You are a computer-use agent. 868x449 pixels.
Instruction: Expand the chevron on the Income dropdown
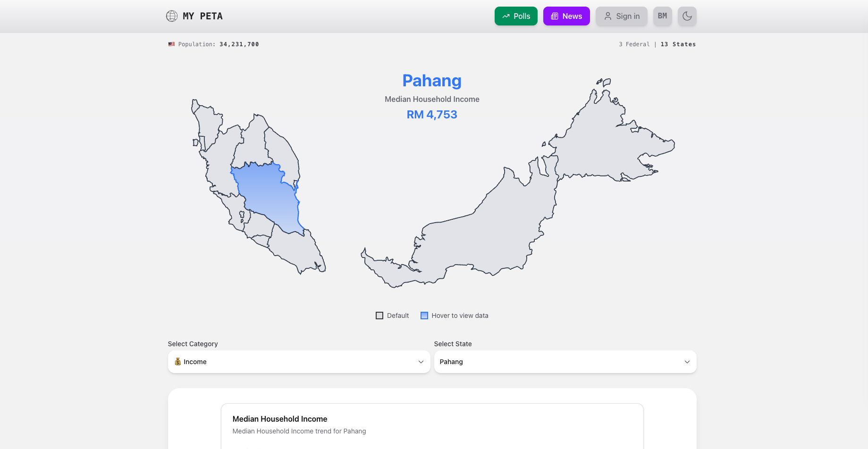tap(421, 362)
